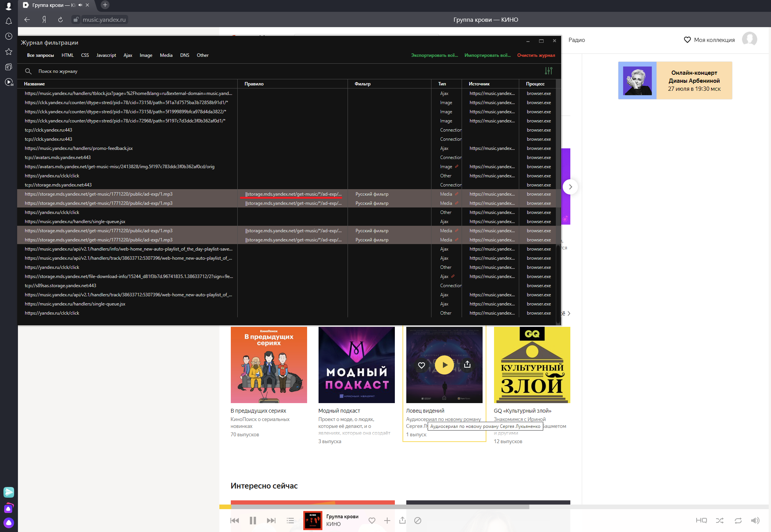The image size is (771, 532).
Task: Click Очистить журнал link
Action: click(536, 55)
